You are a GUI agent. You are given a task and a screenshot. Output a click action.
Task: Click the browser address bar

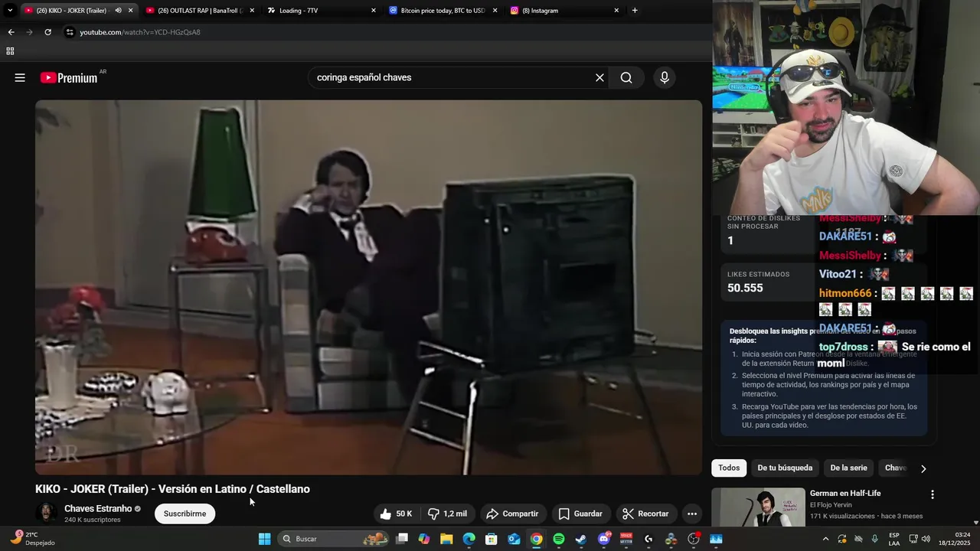(383, 32)
